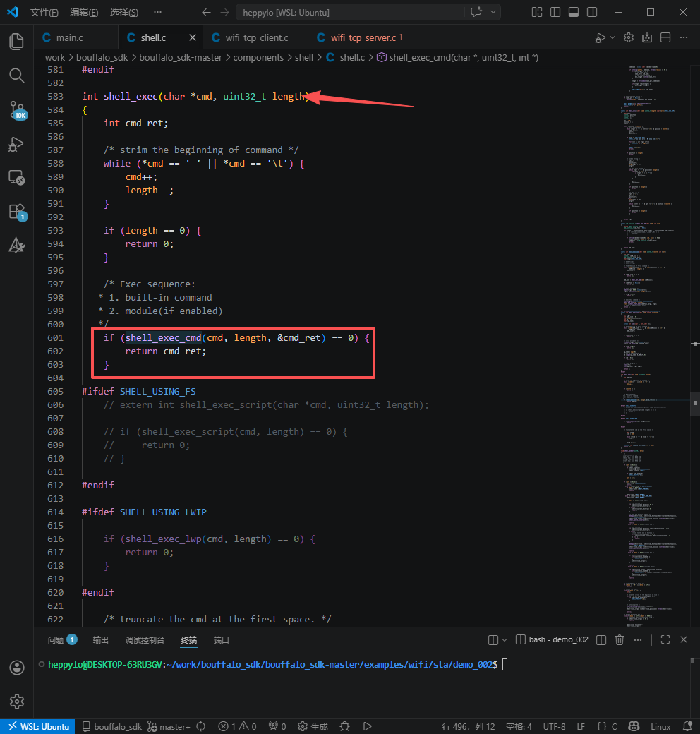Kill terminal with the trash icon

[x=620, y=640]
